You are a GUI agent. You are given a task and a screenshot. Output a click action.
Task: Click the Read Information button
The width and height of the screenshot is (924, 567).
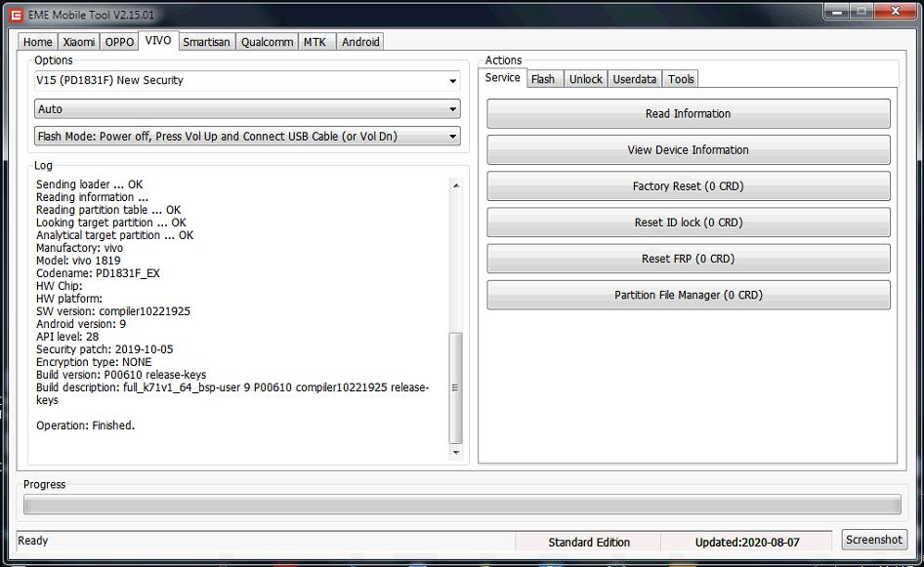click(689, 113)
